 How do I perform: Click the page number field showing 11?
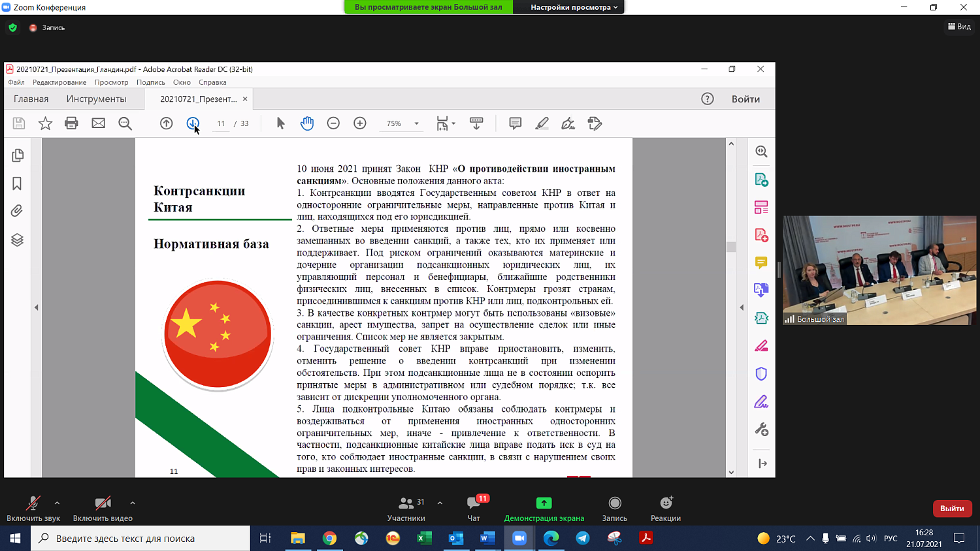221,123
